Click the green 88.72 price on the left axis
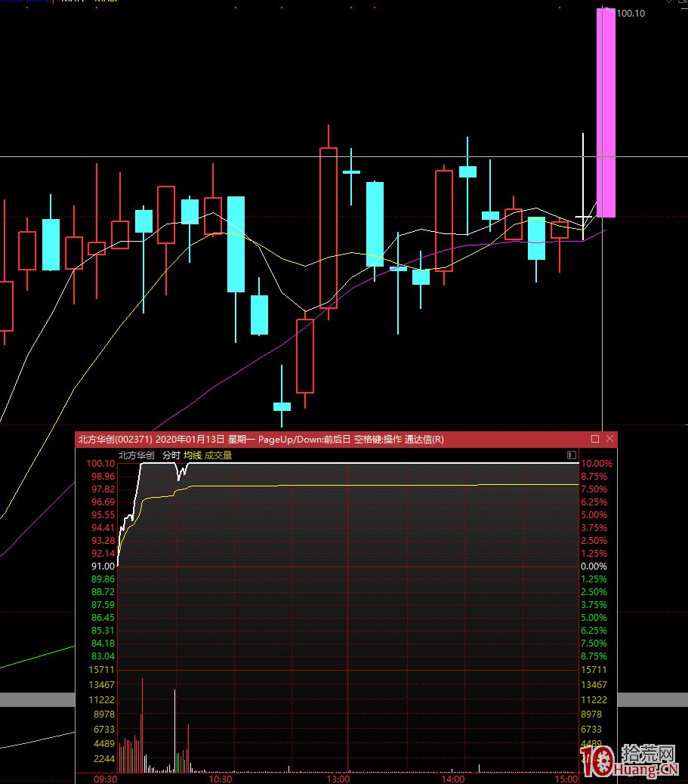 103,592
